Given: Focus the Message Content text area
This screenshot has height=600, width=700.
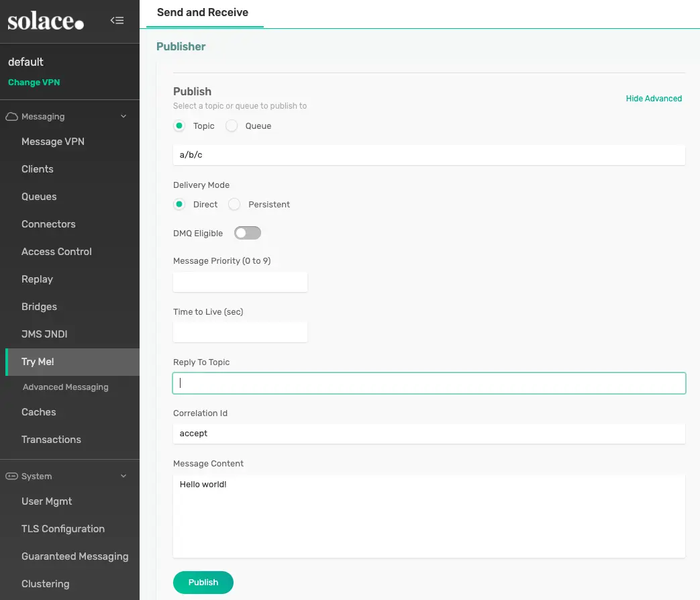Looking at the screenshot, I should pos(429,515).
